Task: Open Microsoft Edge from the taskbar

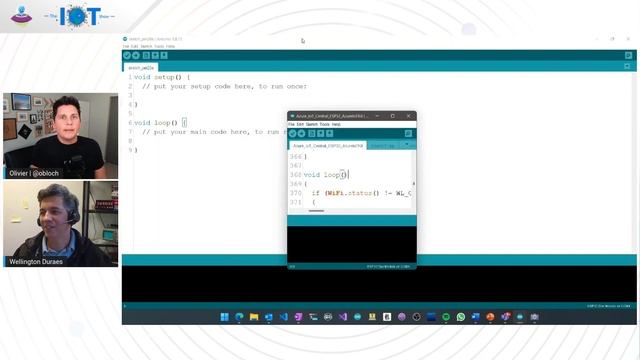Action: pos(239,317)
